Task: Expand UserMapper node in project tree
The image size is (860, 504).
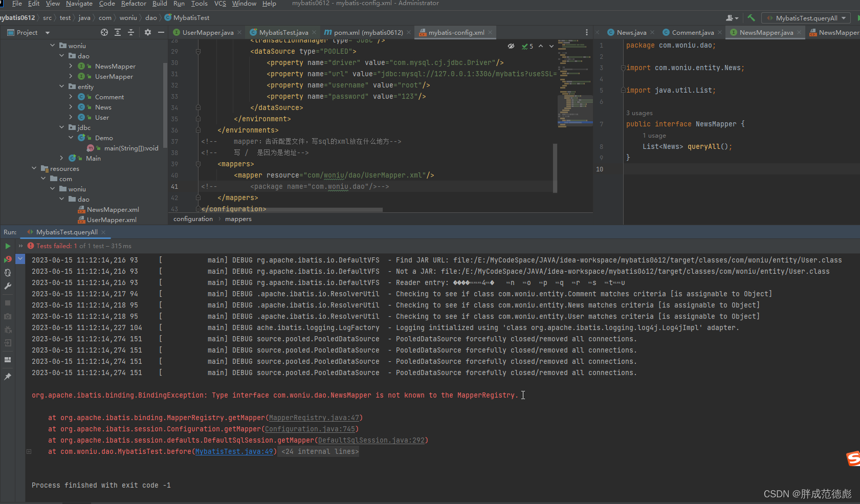Action: pyautogui.click(x=71, y=76)
